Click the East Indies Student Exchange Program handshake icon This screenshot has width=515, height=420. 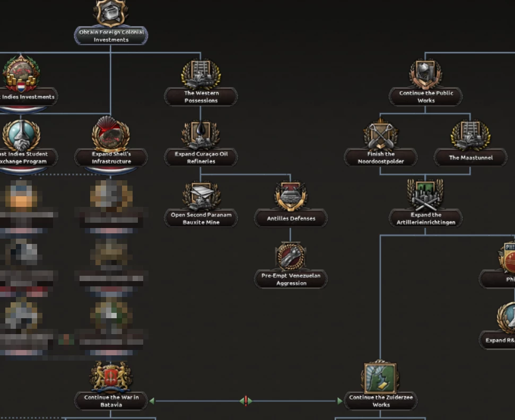(20, 133)
